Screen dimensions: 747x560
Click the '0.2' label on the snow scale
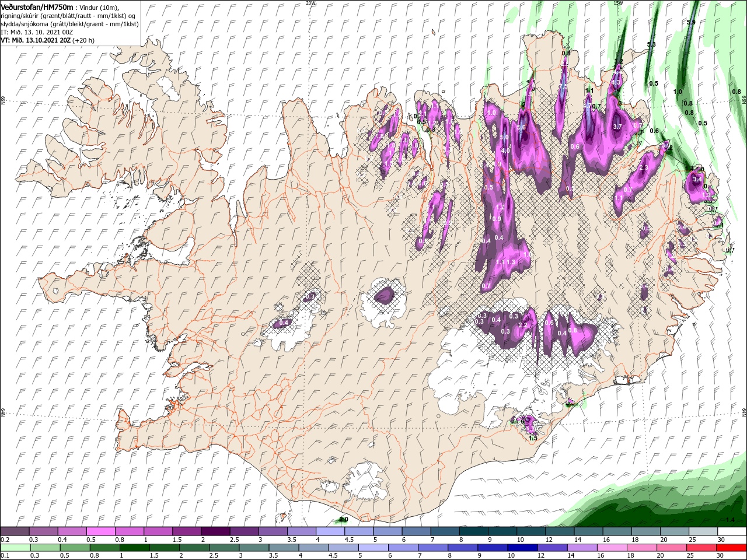pyautogui.click(x=5, y=540)
